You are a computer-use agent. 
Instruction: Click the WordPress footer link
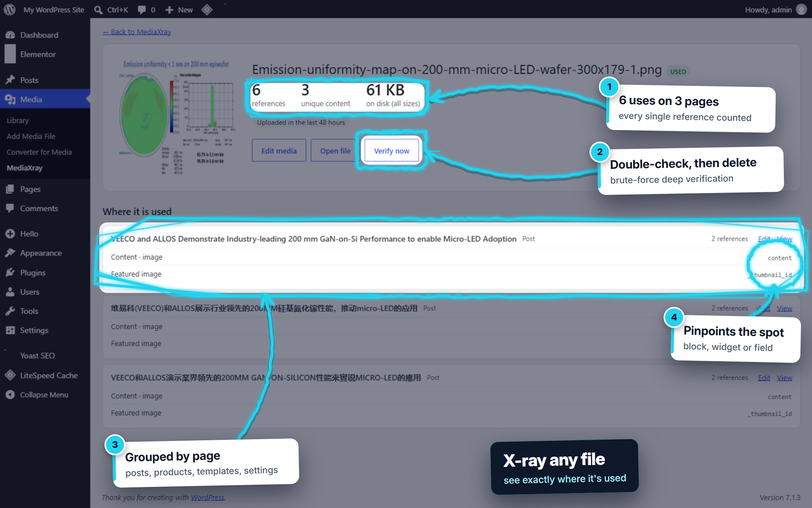coord(208,497)
